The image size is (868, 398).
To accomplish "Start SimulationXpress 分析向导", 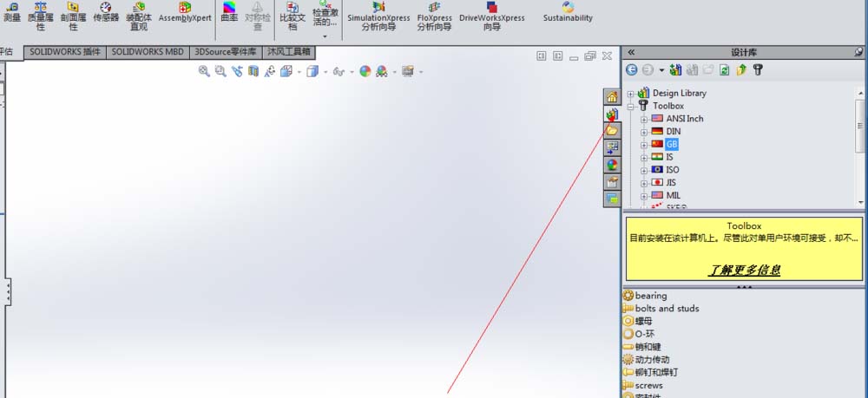I will (x=378, y=16).
